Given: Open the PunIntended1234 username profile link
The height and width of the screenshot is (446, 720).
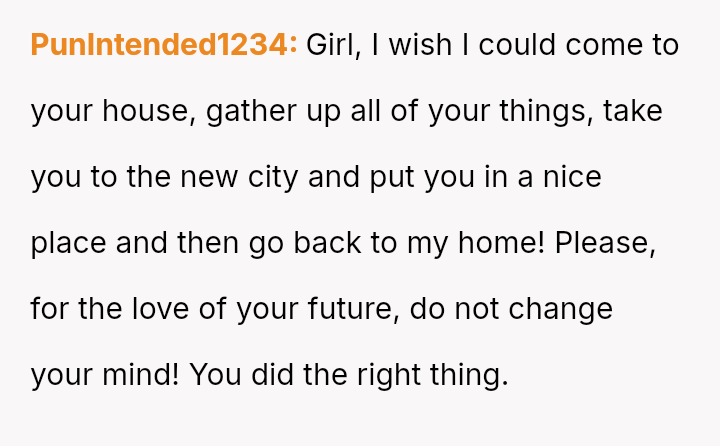Looking at the screenshot, I should pyautogui.click(x=164, y=45).
